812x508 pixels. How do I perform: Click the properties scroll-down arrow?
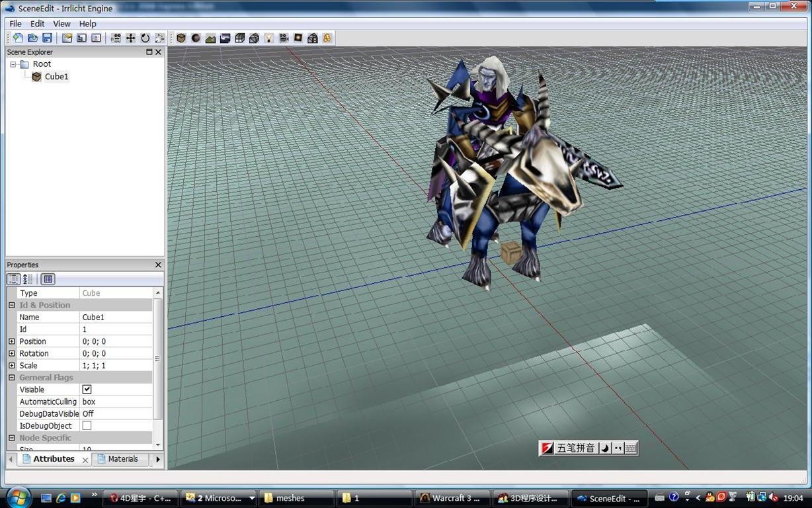point(157,445)
